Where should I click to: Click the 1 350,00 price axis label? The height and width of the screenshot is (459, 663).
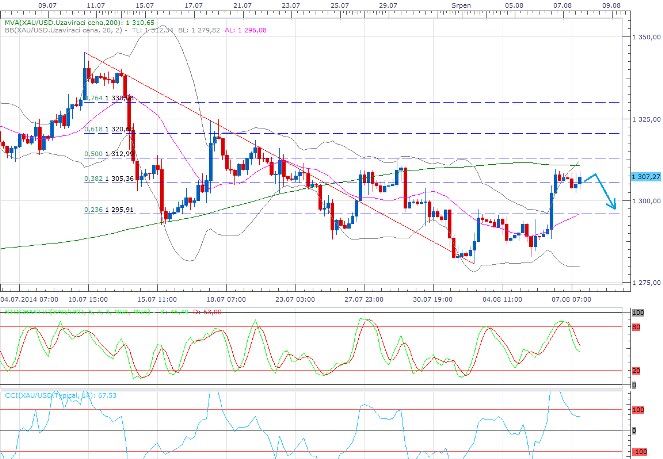[x=647, y=37]
